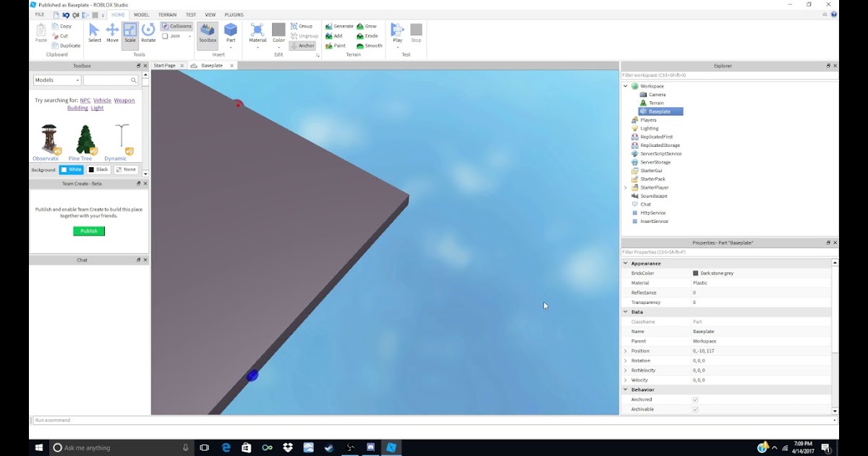
Task: Open the Color picker swatch
Action: (x=278, y=30)
